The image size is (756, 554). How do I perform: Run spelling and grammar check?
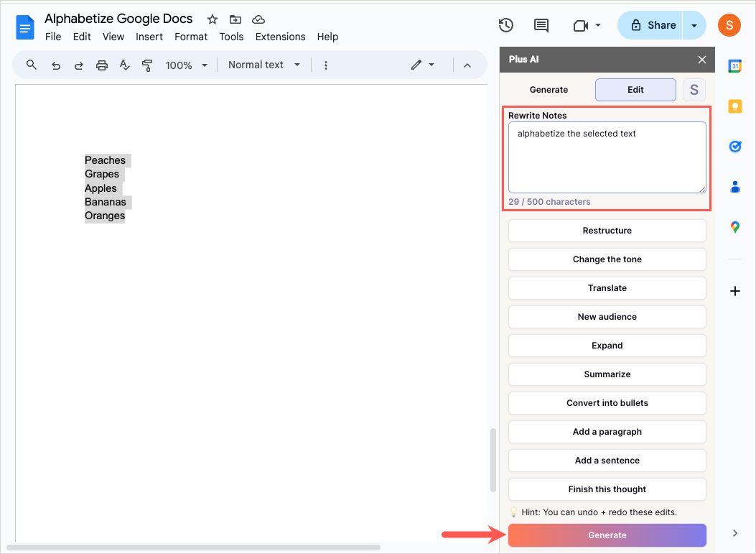(x=124, y=65)
